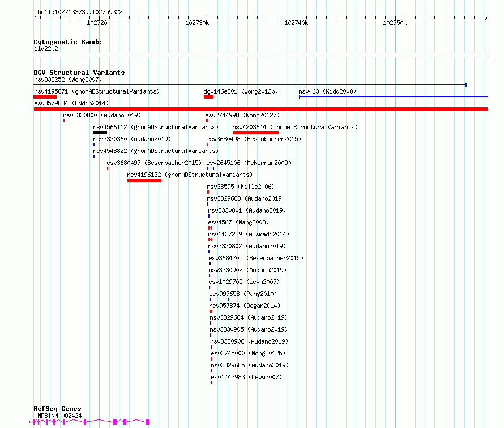
Task: Select nsv3329684 (Audano2019) label
Action: click(249, 317)
